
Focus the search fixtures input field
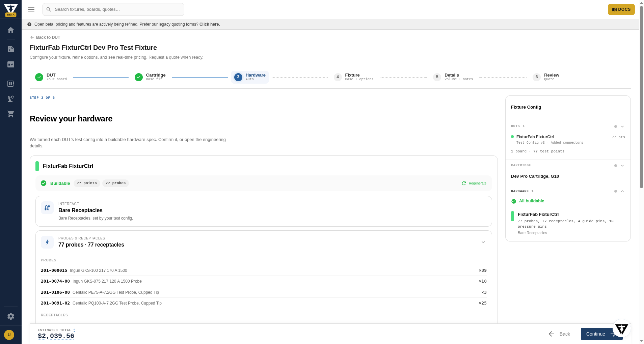tap(113, 9)
